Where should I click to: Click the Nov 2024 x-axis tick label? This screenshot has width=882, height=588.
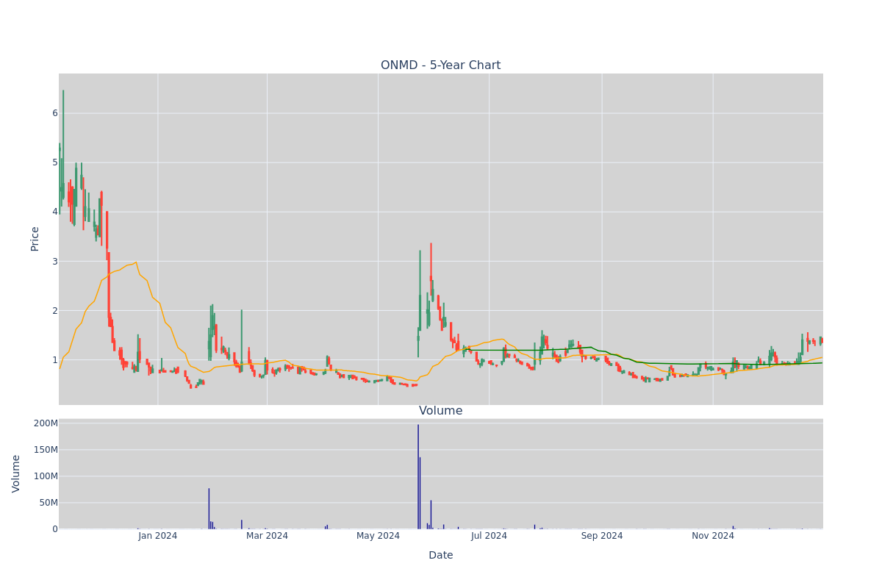click(713, 536)
